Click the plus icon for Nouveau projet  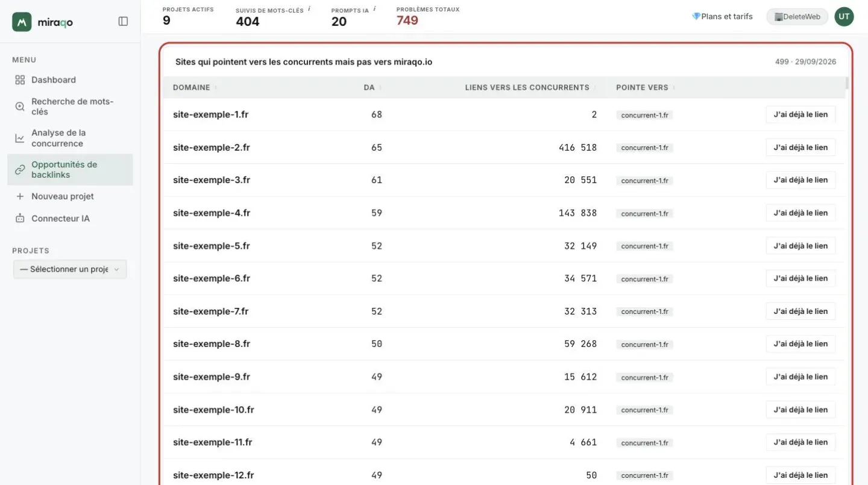click(20, 196)
